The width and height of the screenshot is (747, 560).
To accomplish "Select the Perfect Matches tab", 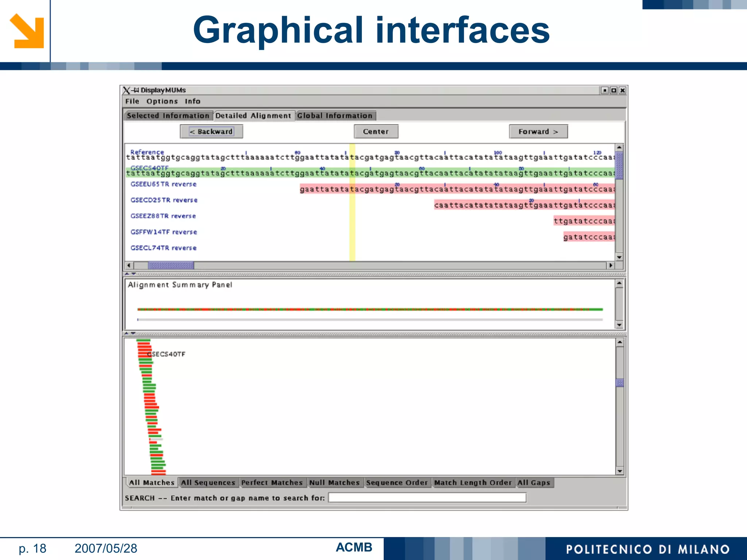I will pos(272,482).
